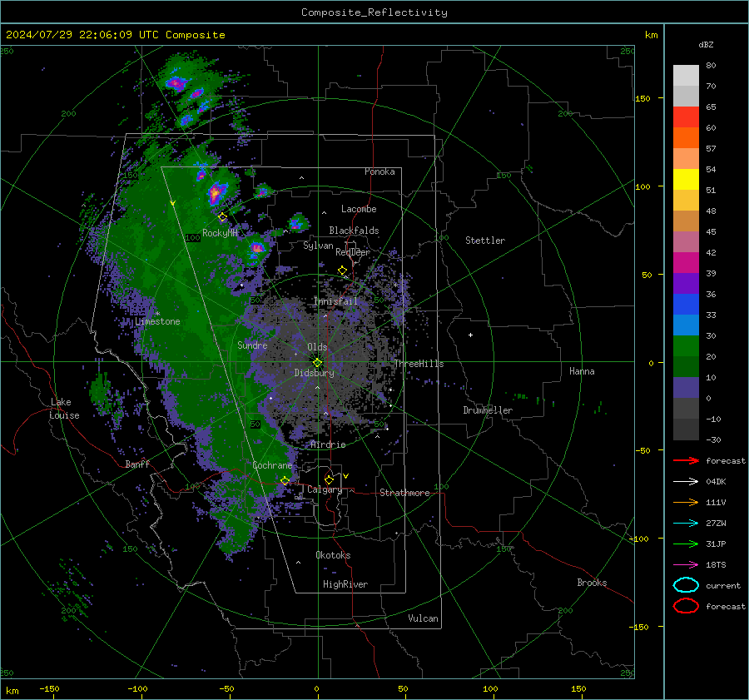Click the Didsbury label
This screenshot has width=749, height=700.
pyautogui.click(x=315, y=373)
